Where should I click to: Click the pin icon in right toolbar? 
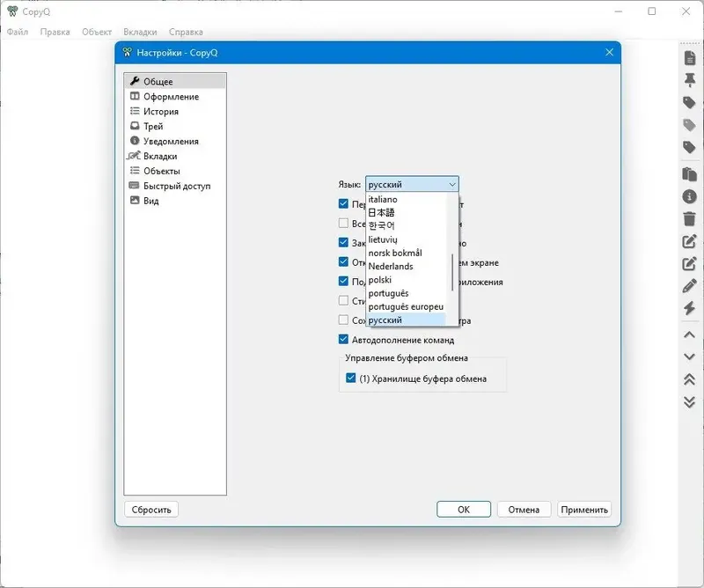(x=690, y=80)
